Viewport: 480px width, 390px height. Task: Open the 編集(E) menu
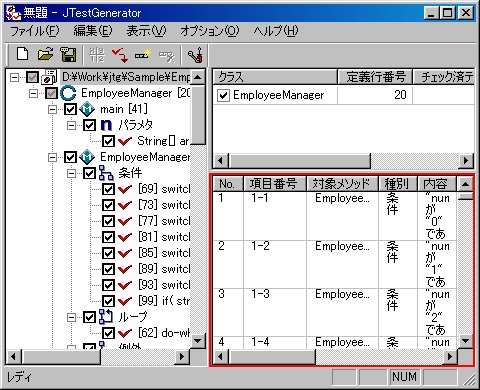coord(93,31)
